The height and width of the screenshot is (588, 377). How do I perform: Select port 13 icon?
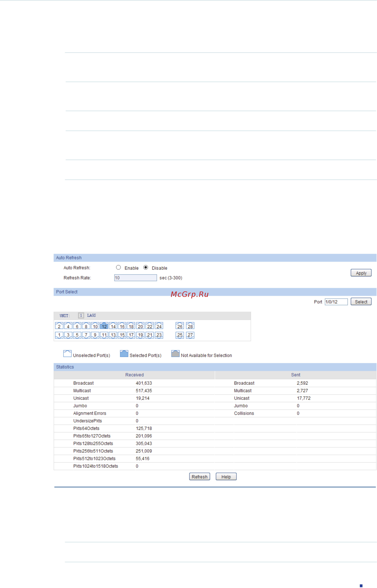113,335
